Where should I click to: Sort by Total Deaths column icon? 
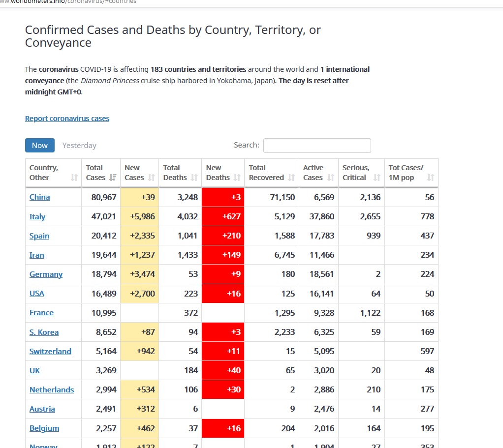click(194, 178)
